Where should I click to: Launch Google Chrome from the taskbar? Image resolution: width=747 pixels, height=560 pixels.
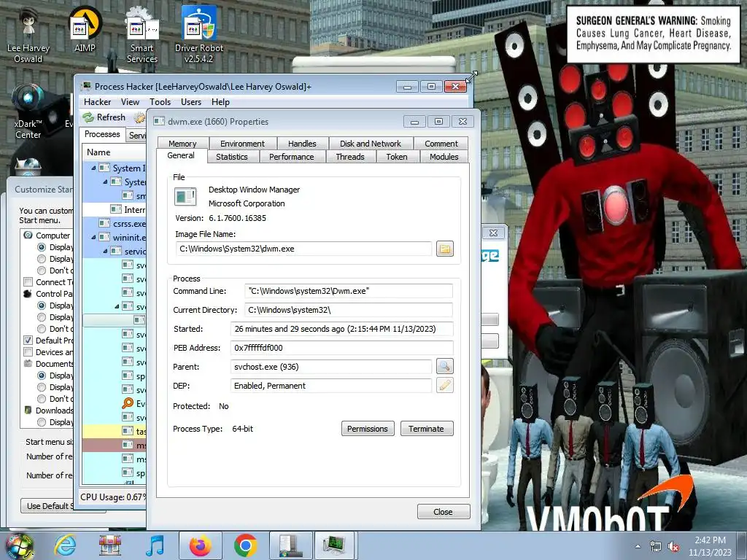[x=246, y=545]
